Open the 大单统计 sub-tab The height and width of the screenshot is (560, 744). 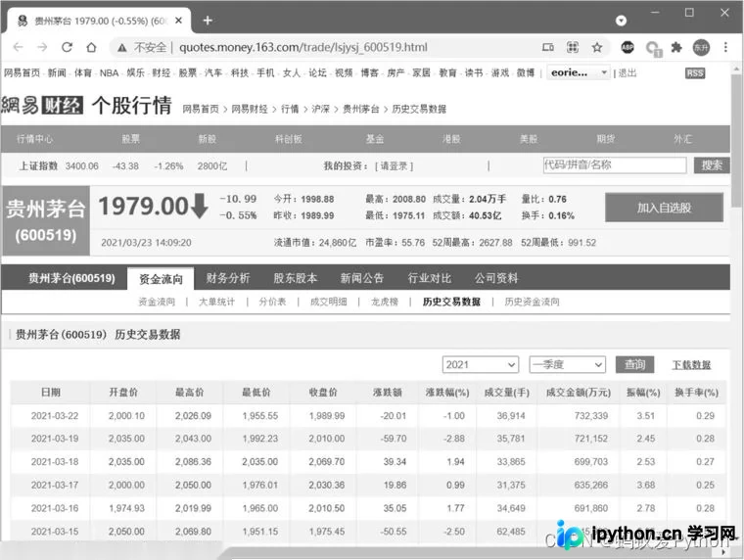pos(217,302)
